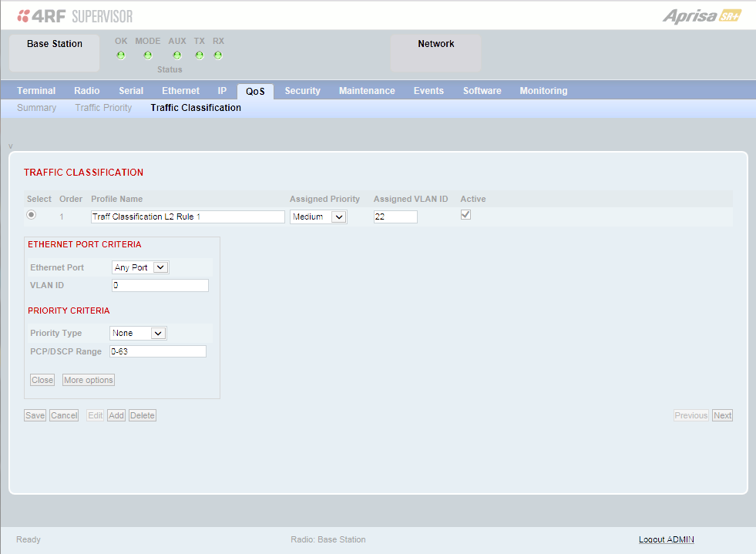Click the Aprisa SR+ logo
Screen dimensions: 756x554
point(701,16)
